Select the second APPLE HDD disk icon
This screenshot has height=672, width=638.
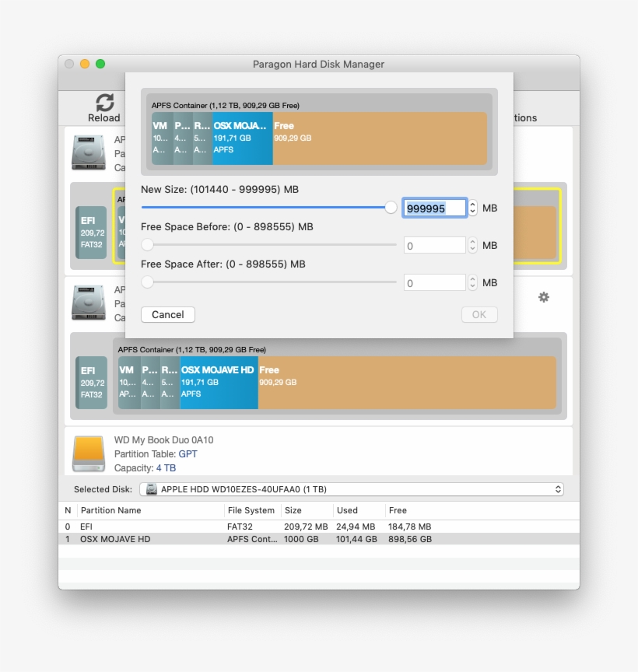tap(89, 303)
